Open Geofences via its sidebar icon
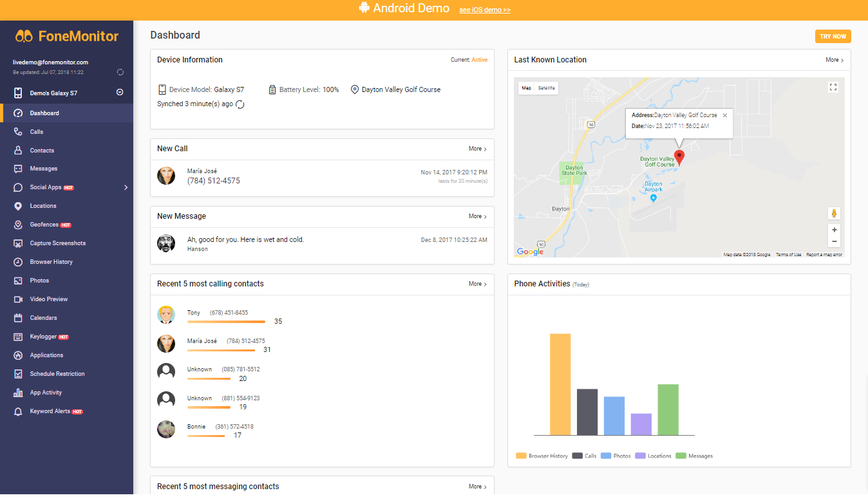The image size is (868, 502). pos(18,225)
